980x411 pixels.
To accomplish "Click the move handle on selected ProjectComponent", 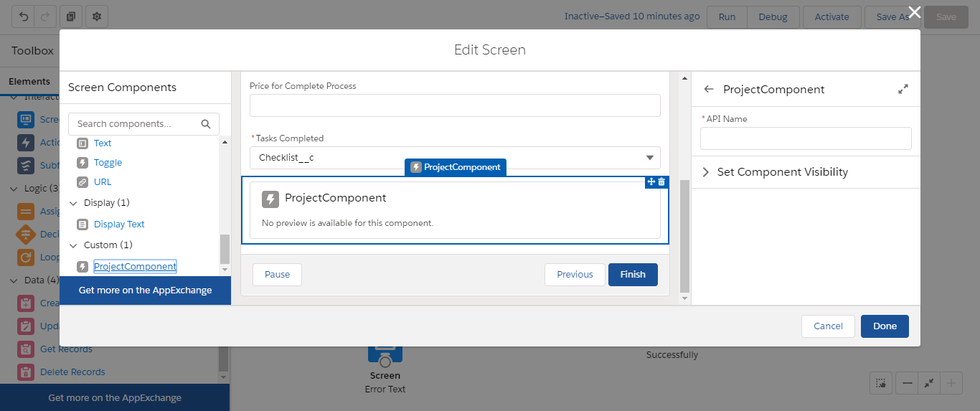I will point(651,182).
